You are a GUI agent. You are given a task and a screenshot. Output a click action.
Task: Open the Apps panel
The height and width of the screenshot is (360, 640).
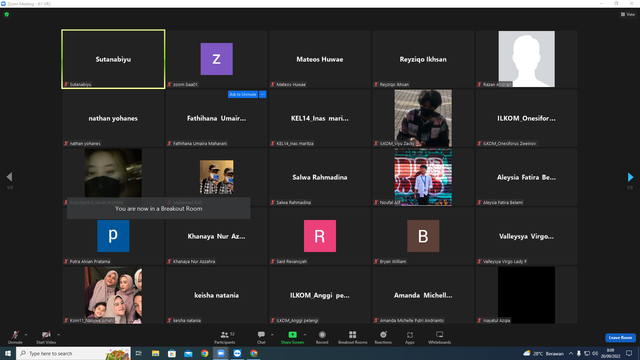(410, 337)
